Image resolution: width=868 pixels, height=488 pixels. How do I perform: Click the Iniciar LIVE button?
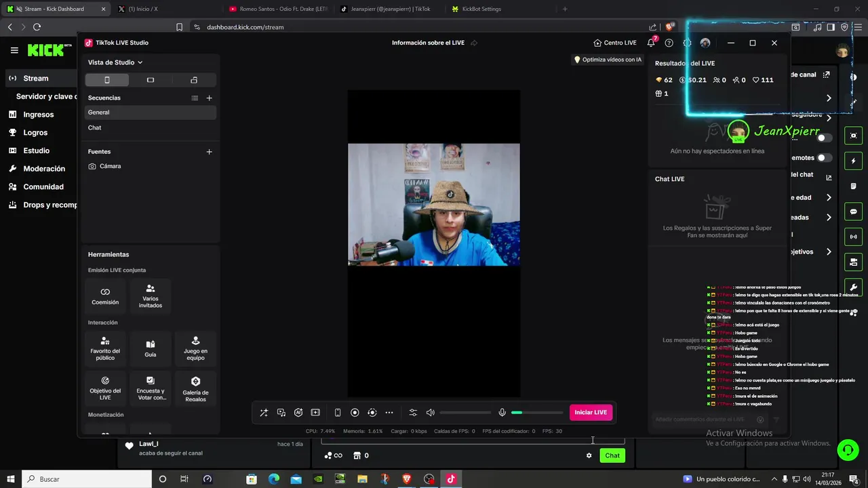591,413
